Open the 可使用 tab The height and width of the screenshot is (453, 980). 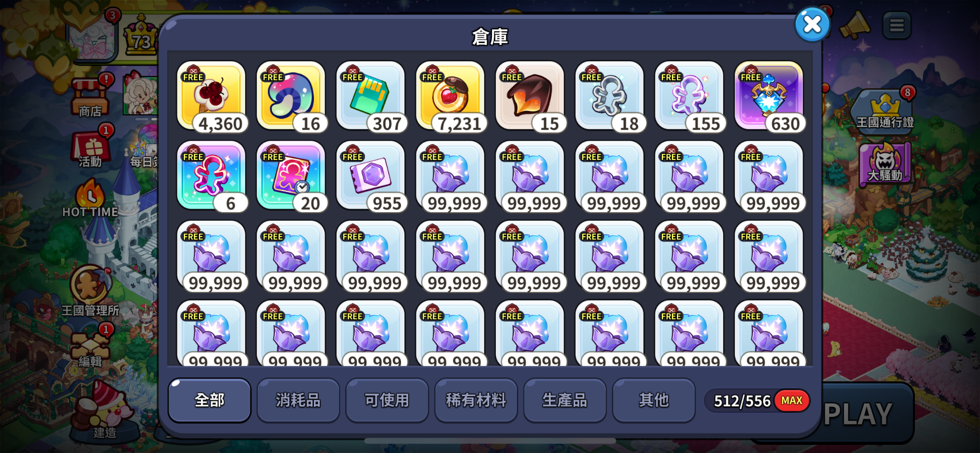pyautogui.click(x=387, y=400)
